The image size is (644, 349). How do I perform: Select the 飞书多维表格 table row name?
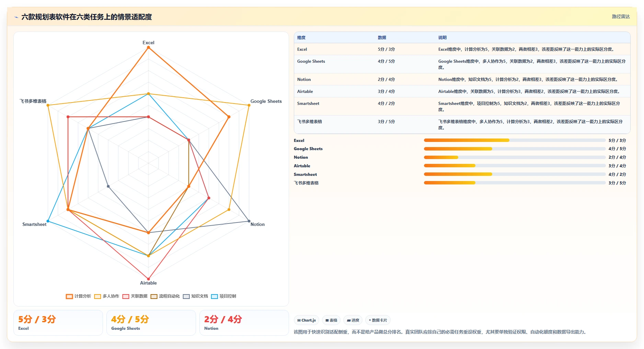point(310,122)
